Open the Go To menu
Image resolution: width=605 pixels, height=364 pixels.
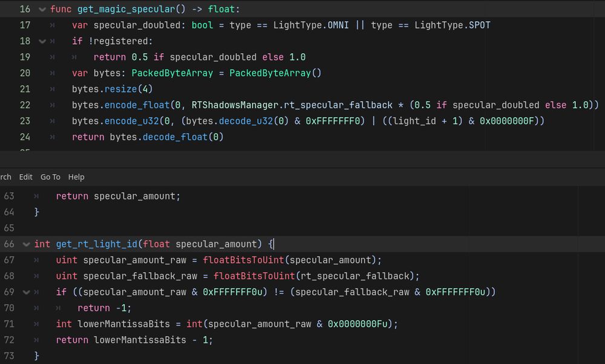click(50, 177)
